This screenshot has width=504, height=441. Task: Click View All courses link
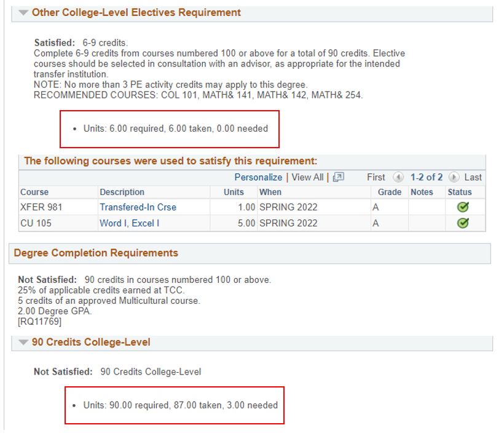(307, 177)
